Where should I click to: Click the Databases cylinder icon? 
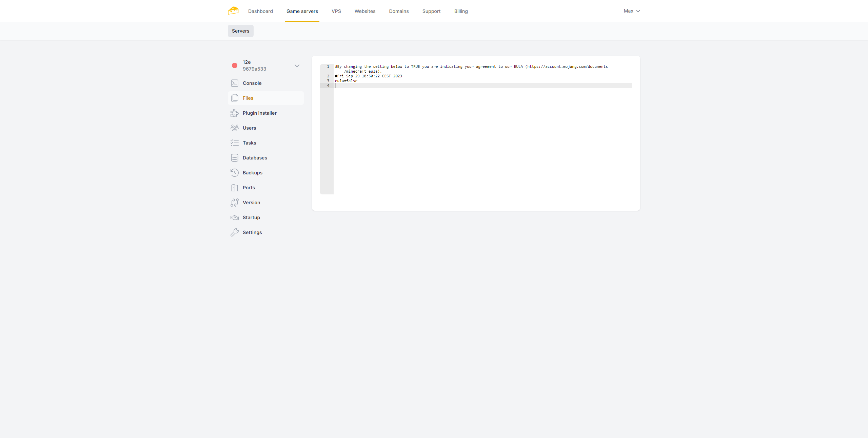(234, 158)
